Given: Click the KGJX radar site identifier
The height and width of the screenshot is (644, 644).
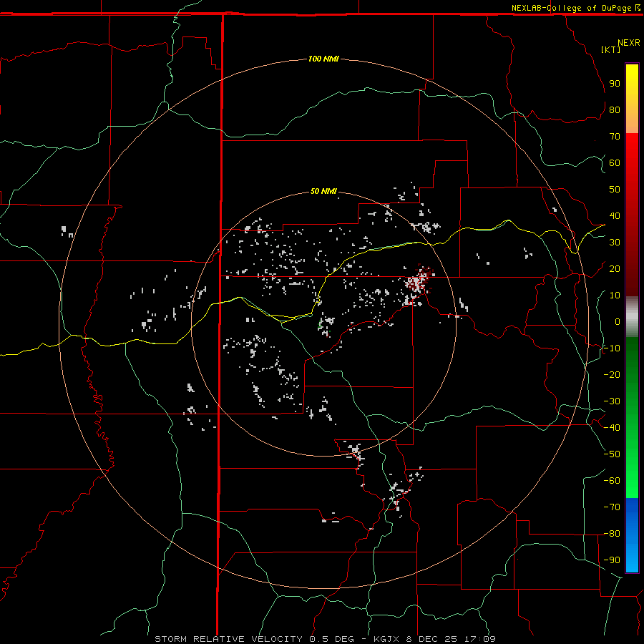Looking at the screenshot, I should point(386,639).
